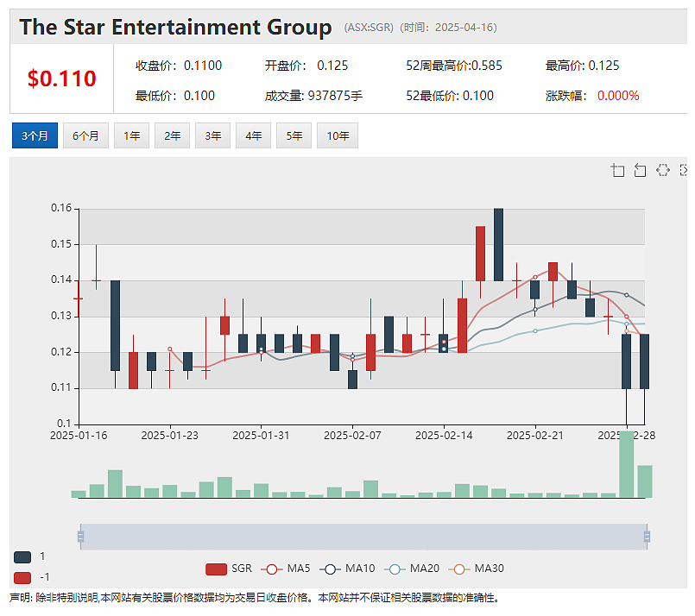
Task: Click the (ASX:SGR) ticker text
Action: tap(369, 28)
